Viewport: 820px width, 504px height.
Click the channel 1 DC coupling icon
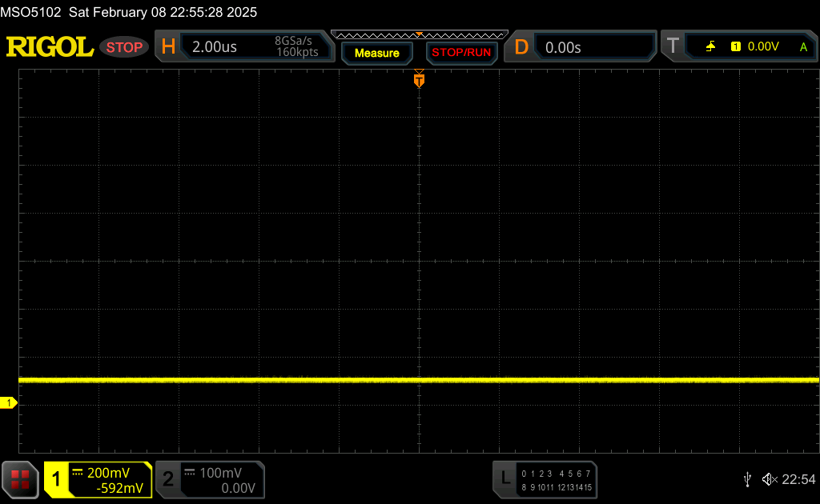click(78, 473)
